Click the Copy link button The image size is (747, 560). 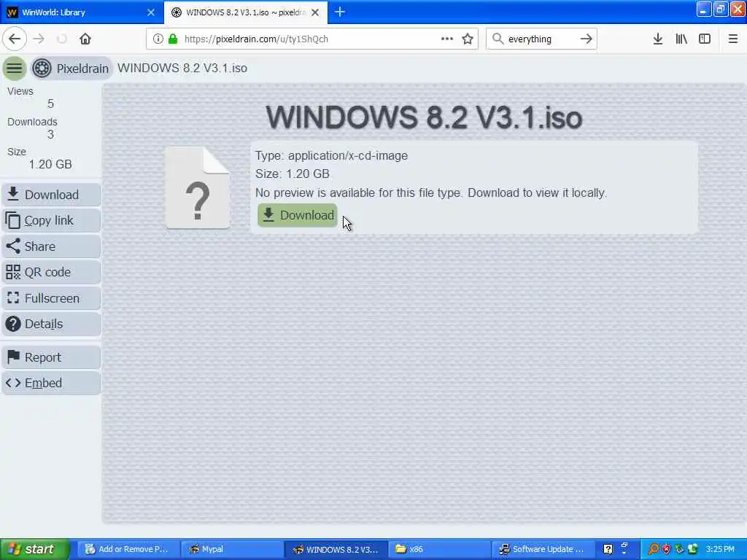coord(51,220)
